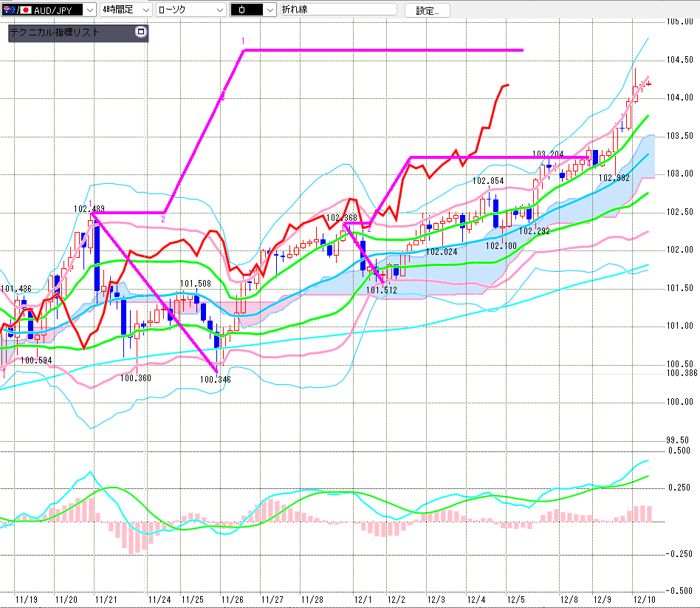Click the 103.204 price label
This screenshot has width=700, height=608.
(548, 155)
